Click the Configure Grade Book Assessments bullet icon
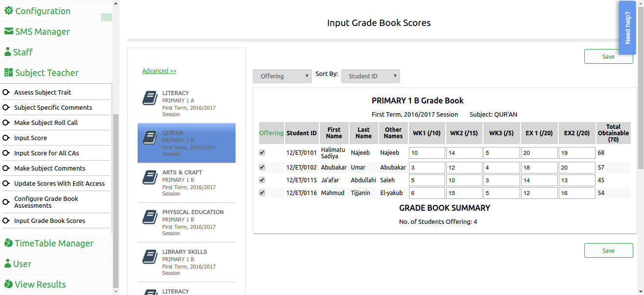 pyautogui.click(x=6, y=202)
